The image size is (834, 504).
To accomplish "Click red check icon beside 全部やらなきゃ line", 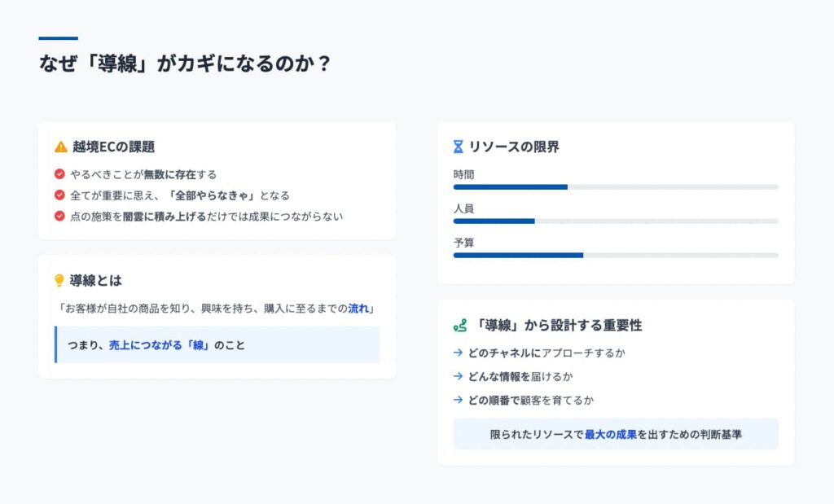I will pos(59,195).
